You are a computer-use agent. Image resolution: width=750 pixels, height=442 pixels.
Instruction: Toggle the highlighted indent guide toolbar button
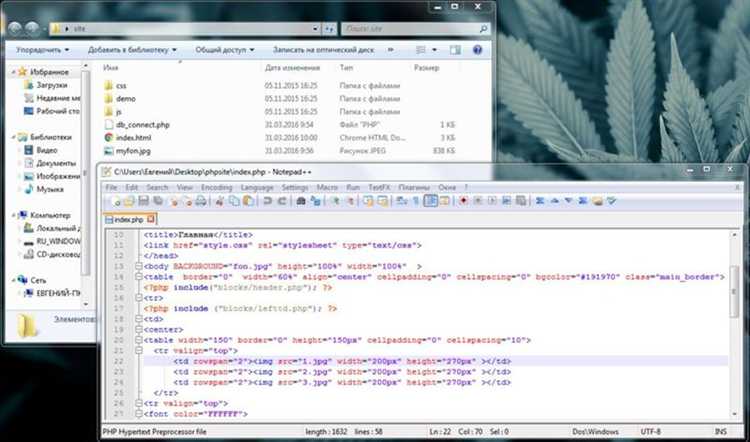(430, 201)
